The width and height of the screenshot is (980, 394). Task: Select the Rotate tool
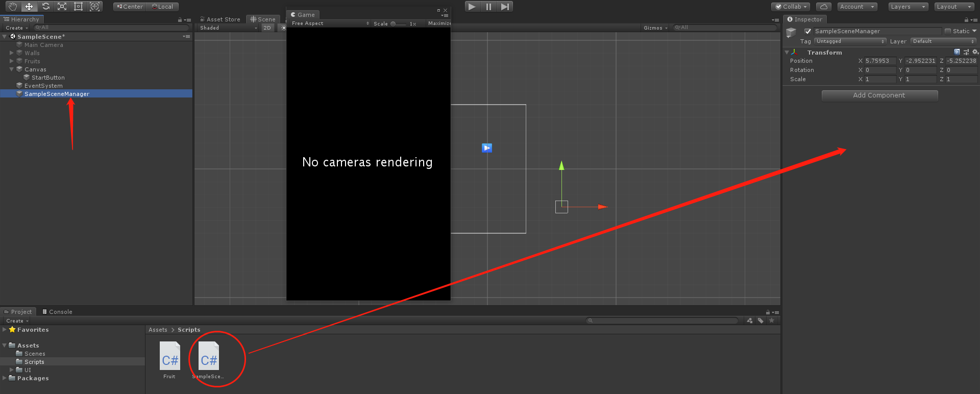pyautogui.click(x=45, y=7)
